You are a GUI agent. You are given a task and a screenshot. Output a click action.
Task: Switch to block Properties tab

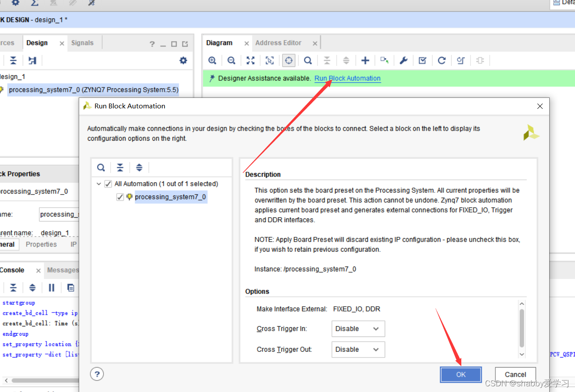(x=41, y=244)
